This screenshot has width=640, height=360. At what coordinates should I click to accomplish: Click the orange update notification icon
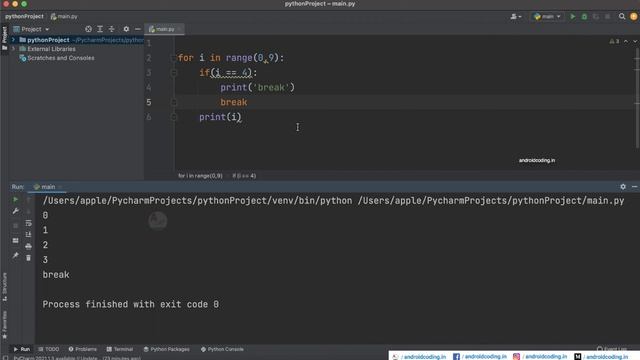pyautogui.click(x=633, y=17)
